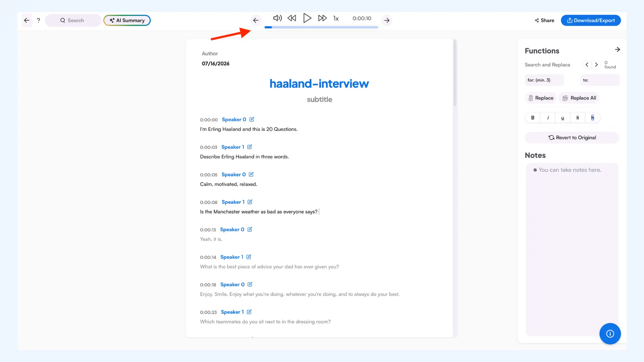Click the 0:00:10 playback time display

coord(362,18)
